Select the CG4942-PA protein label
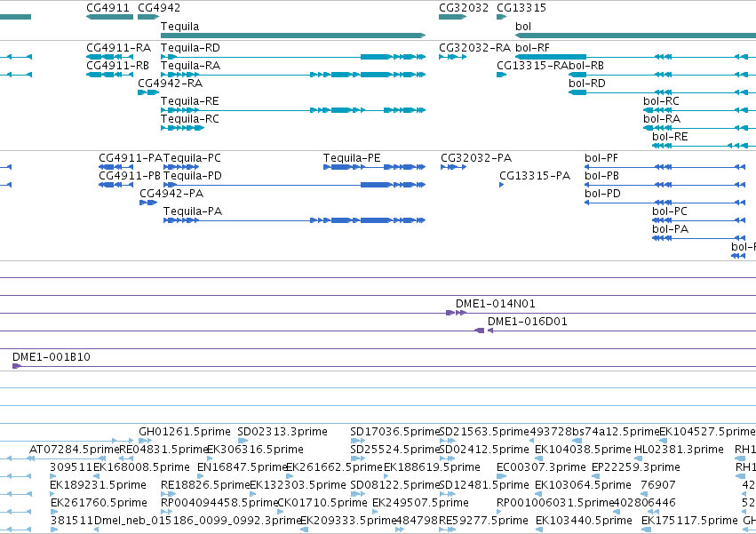Image resolution: width=756 pixels, height=534 pixels. click(171, 194)
